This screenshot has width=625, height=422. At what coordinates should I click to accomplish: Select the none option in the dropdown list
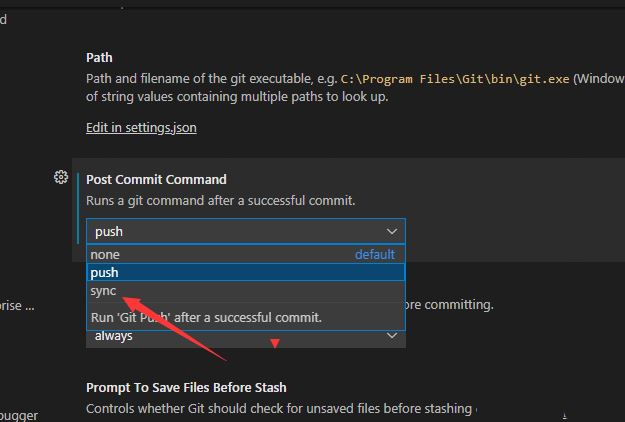tap(105, 255)
